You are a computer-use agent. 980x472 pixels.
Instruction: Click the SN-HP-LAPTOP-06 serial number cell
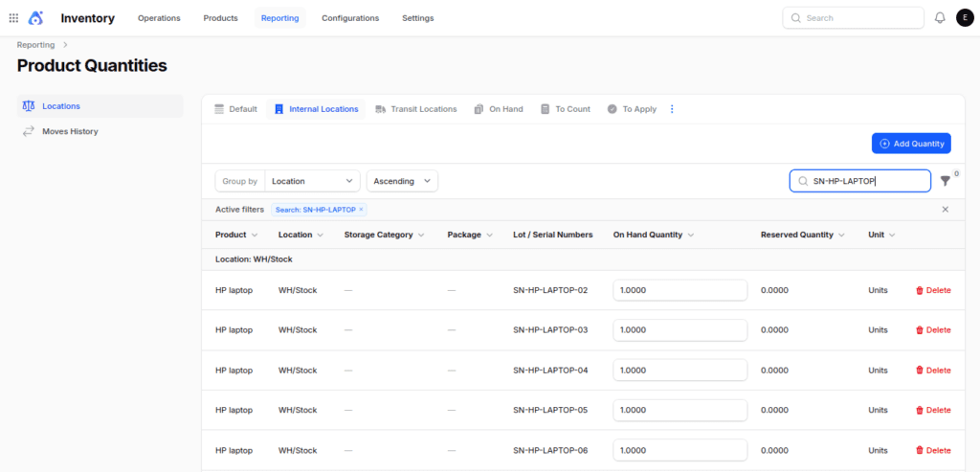pyautogui.click(x=550, y=450)
